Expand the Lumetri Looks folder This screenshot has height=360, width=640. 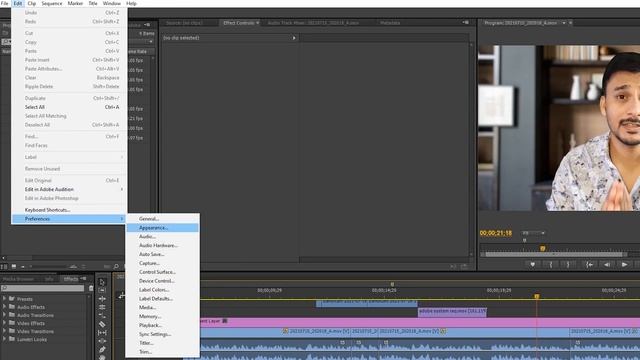click(4, 339)
